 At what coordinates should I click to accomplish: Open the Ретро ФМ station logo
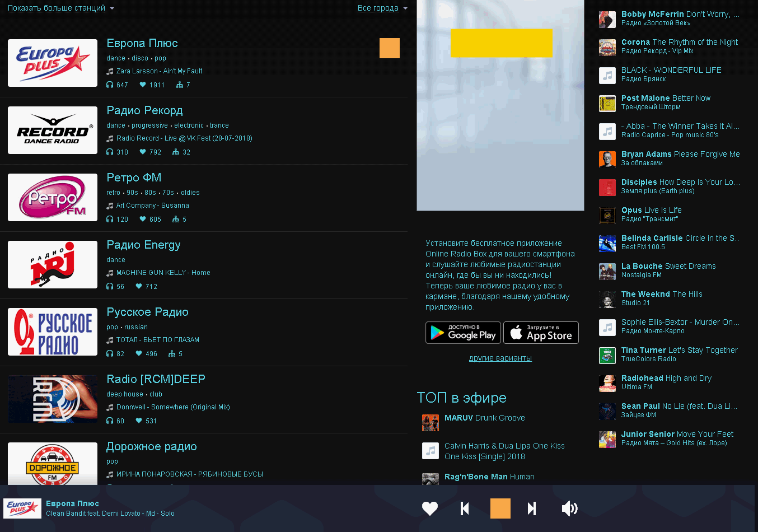[x=53, y=197]
